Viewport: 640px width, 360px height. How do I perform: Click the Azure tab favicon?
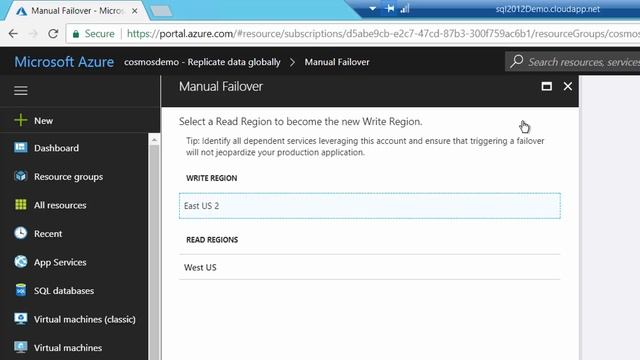click(22, 11)
